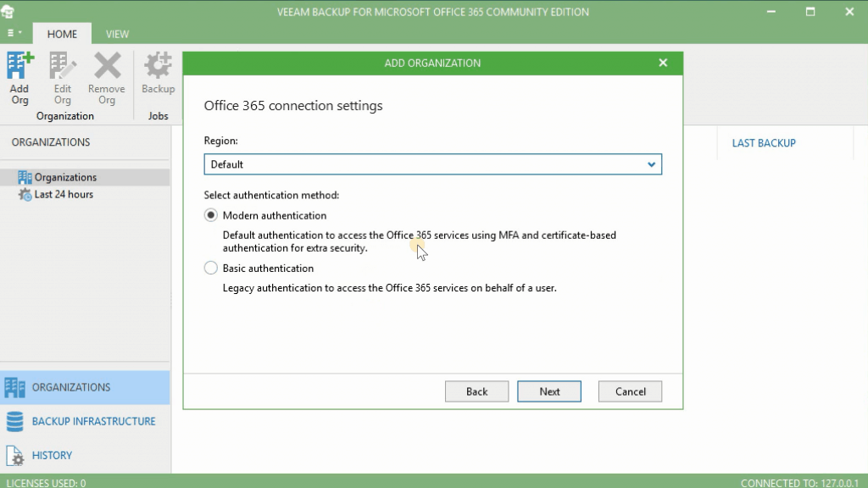Open the History view
Screen dimensions: 868x488
click(85, 455)
